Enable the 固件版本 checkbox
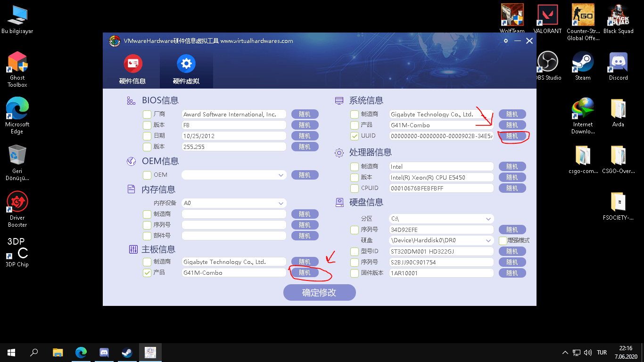The height and width of the screenshot is (362, 644). click(x=355, y=273)
